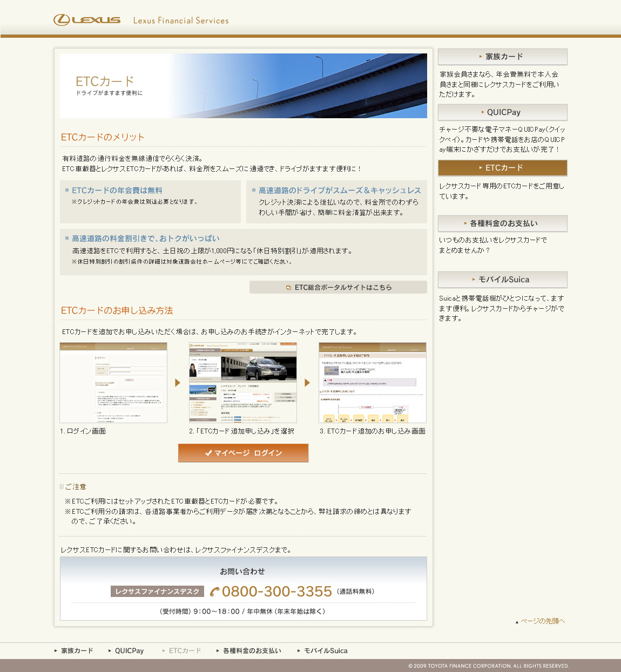Open the 家族カード sidebar menu item
Image resolution: width=621 pixels, height=672 pixels.
(502, 57)
